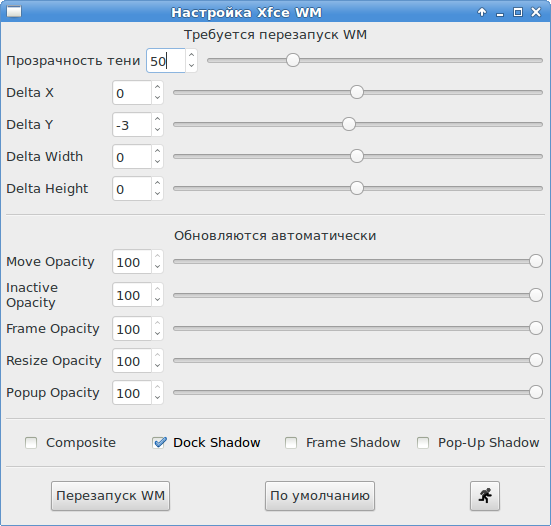
Task: Open the window menu icon in title bar
Action: click(x=14, y=12)
